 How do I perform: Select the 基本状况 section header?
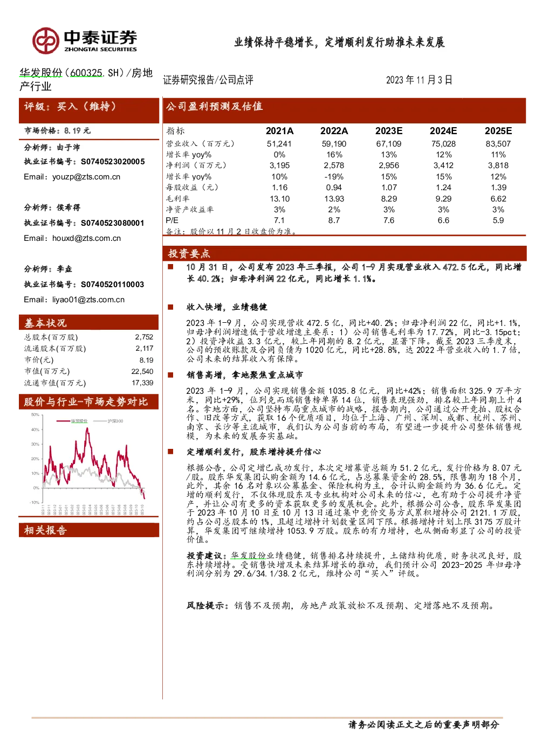89,322
